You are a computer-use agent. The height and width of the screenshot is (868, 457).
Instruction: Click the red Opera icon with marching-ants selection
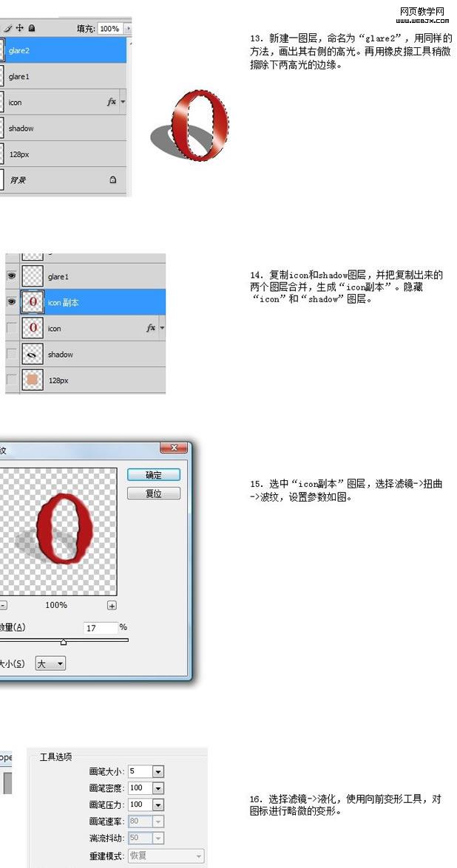coord(200,126)
